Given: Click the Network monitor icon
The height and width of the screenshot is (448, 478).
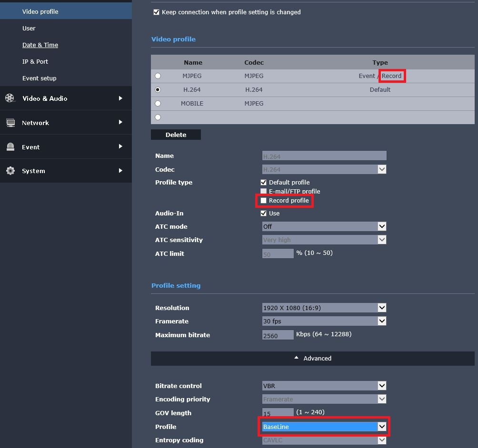Looking at the screenshot, I should coord(10,123).
